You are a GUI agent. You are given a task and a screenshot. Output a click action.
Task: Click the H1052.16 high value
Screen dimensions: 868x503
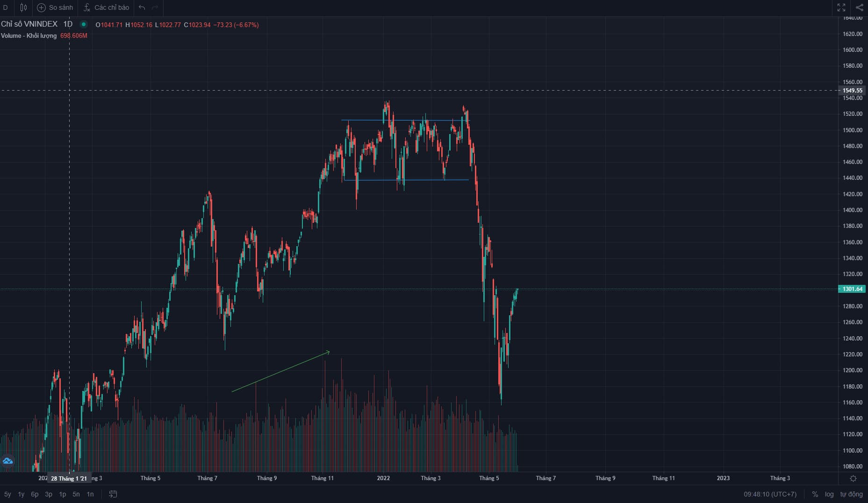(x=139, y=25)
